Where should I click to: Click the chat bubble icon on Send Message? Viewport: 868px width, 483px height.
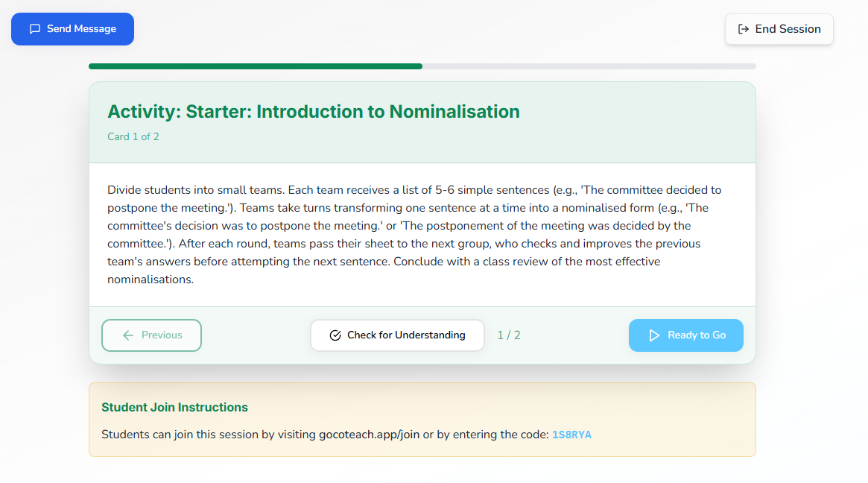pos(34,29)
